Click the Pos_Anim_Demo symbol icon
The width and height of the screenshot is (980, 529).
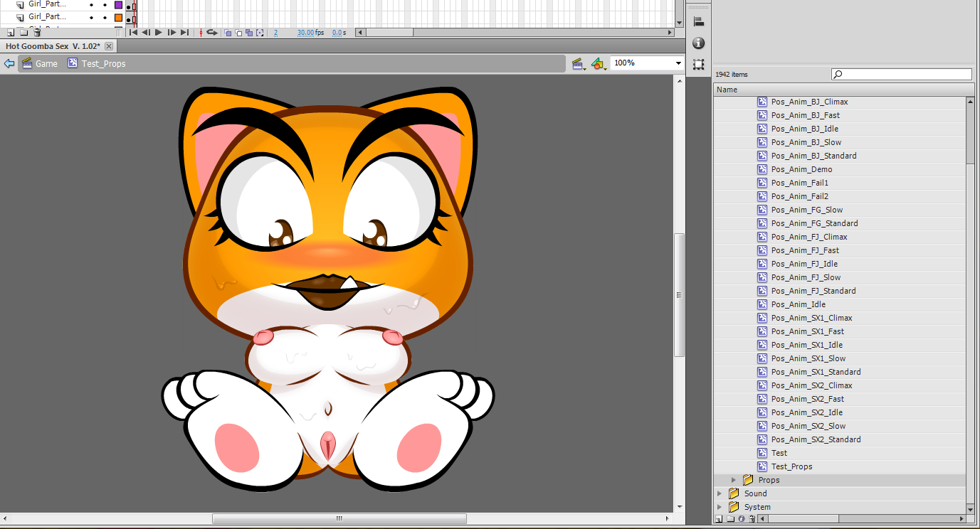point(762,169)
